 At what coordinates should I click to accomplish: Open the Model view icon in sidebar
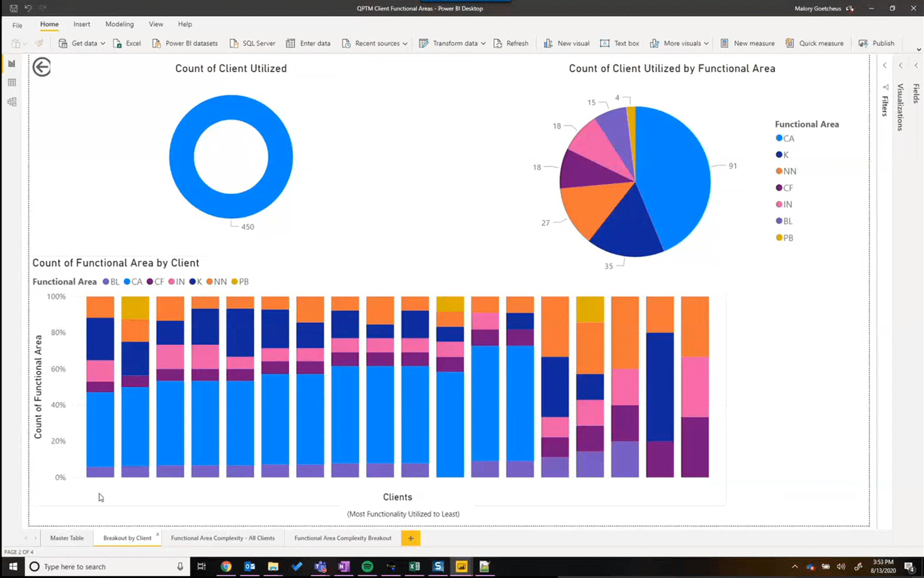[12, 102]
